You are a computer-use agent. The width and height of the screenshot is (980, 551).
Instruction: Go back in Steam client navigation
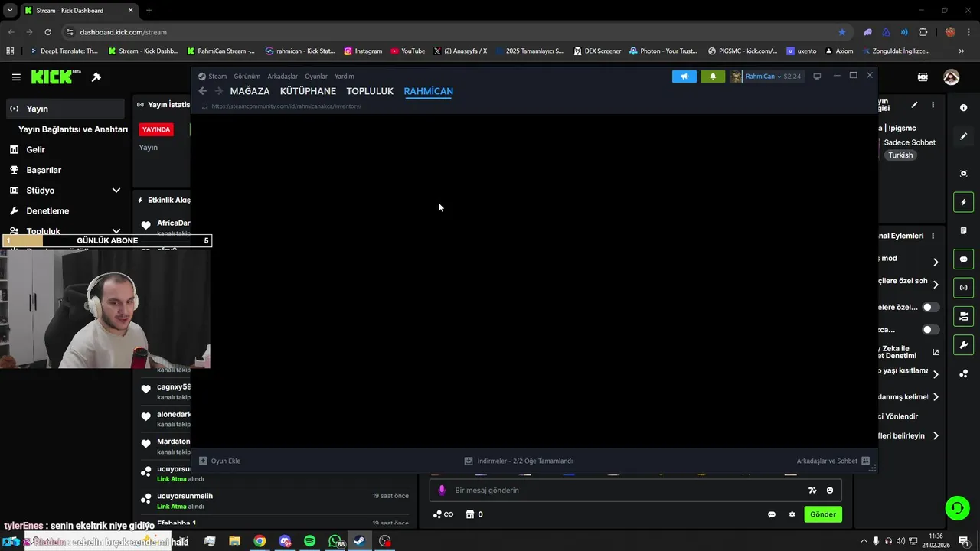coord(202,91)
